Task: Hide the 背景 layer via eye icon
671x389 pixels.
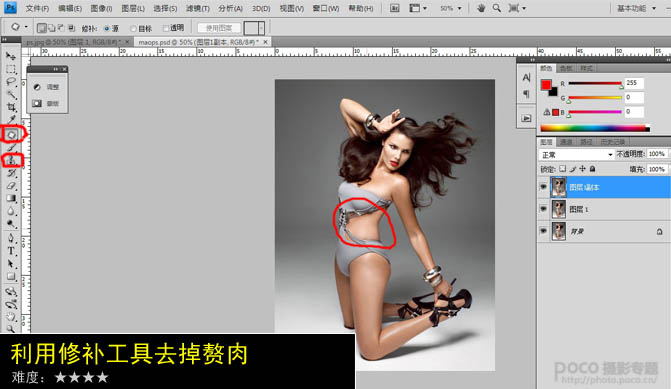Action: click(543, 231)
